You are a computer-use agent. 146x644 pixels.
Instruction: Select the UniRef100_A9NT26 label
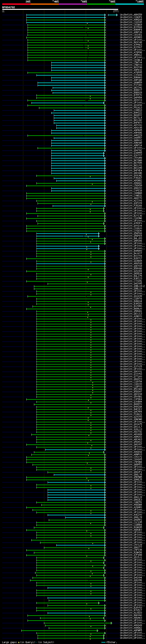click(x=131, y=32)
